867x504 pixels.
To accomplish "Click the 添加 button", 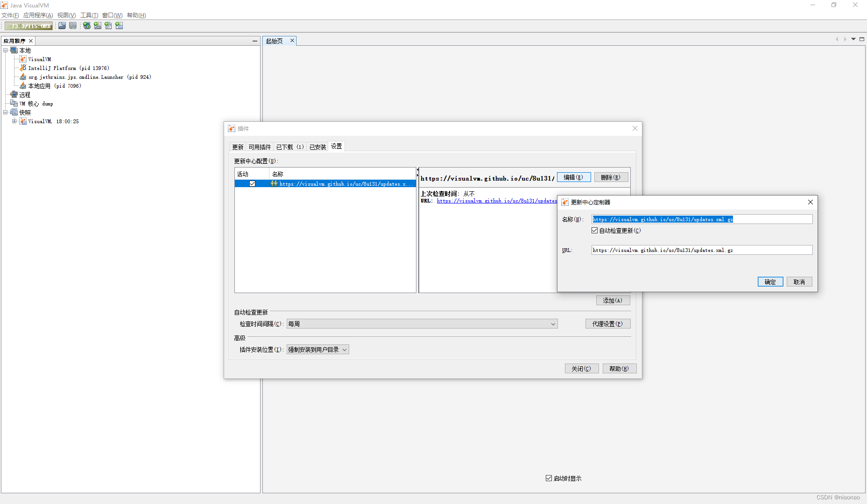I will 613,301.
